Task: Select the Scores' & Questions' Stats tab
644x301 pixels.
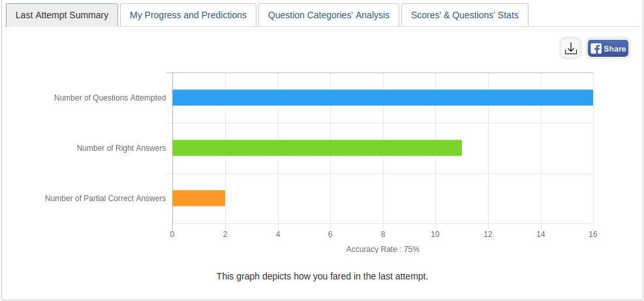Action: click(465, 15)
